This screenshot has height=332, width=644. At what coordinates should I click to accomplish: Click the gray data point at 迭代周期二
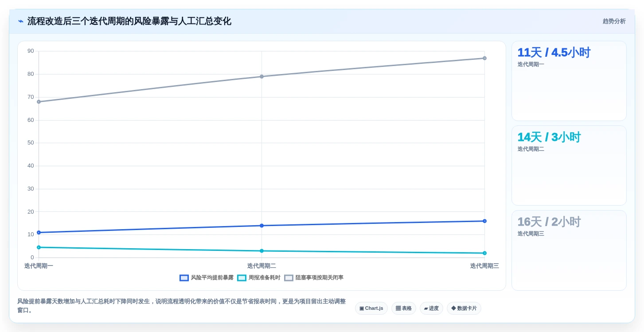[262, 77]
